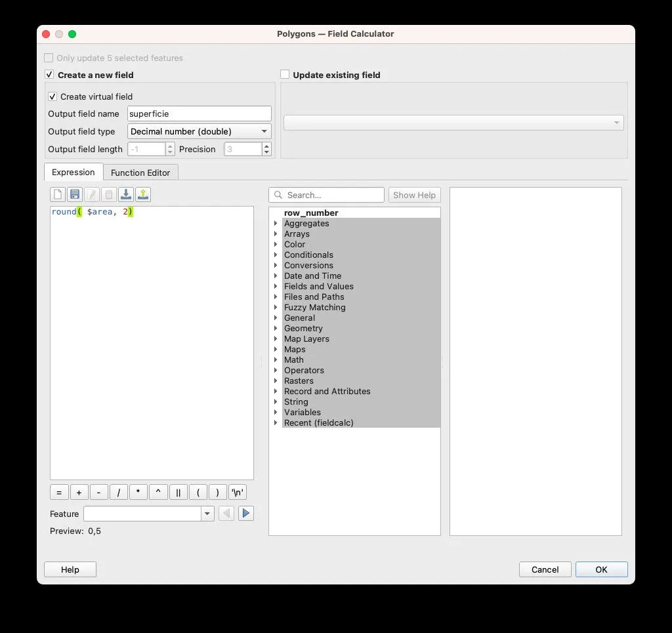Viewport: 672px width, 633px height.
Task: Click the export user expressions icon
Action: (143, 195)
